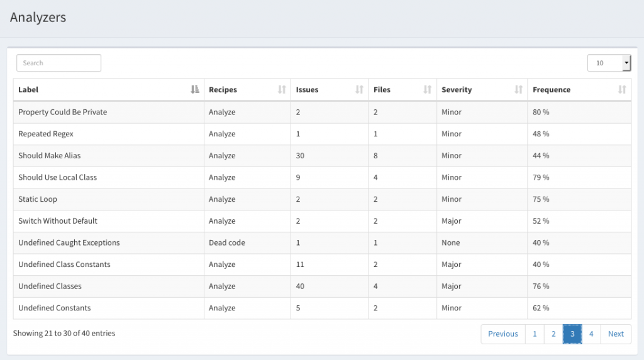Image resolution: width=644 pixels, height=360 pixels.
Task: Select the active page 3 button
Action: pyautogui.click(x=572, y=334)
